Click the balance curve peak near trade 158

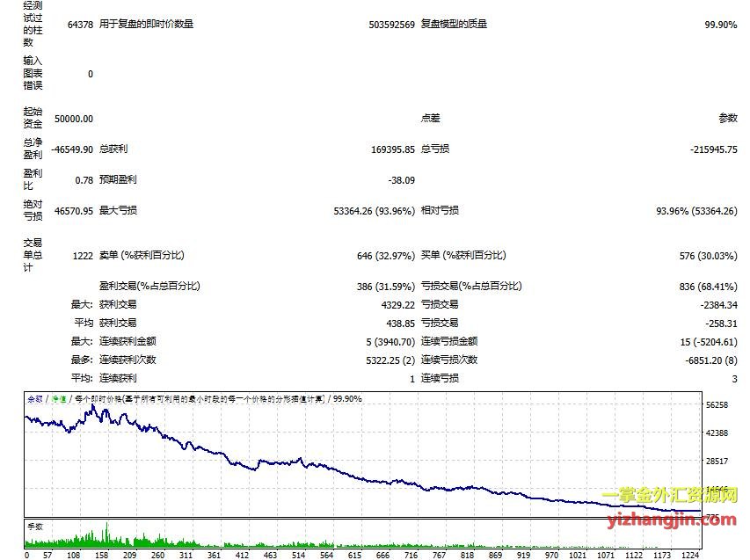(93, 407)
